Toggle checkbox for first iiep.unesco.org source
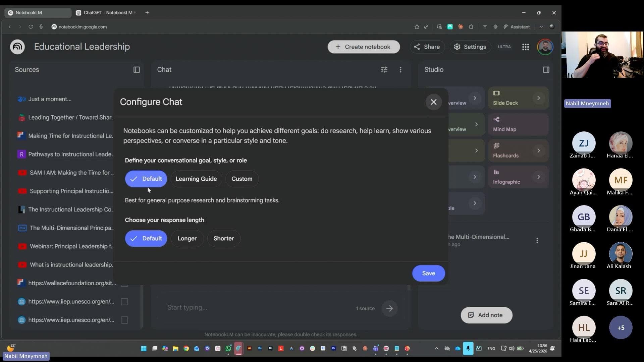This screenshot has height=362, width=644. (x=124, y=302)
